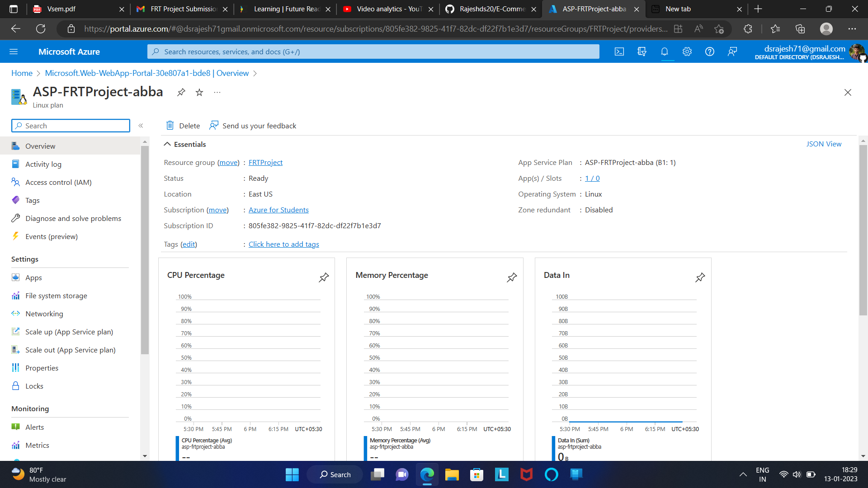Click the search resources field

point(373,52)
